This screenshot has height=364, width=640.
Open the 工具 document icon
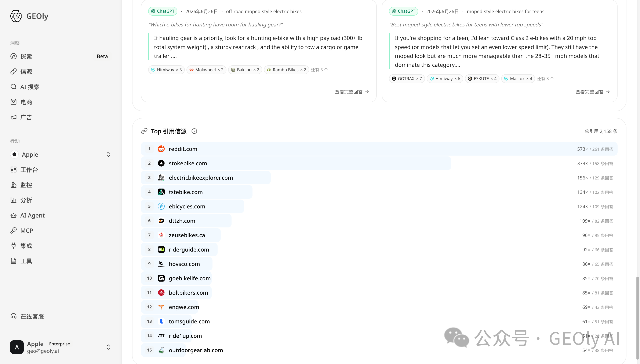pos(14,261)
